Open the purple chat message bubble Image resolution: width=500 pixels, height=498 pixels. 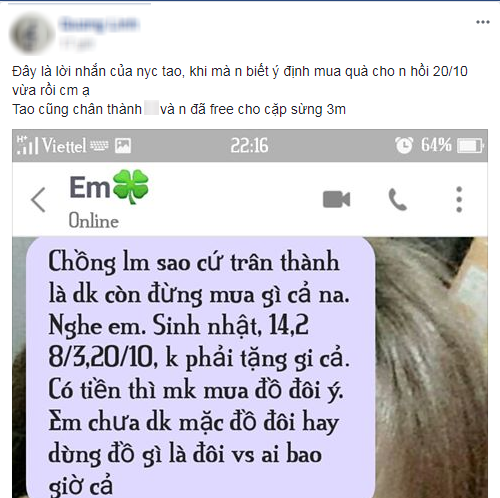201,367
